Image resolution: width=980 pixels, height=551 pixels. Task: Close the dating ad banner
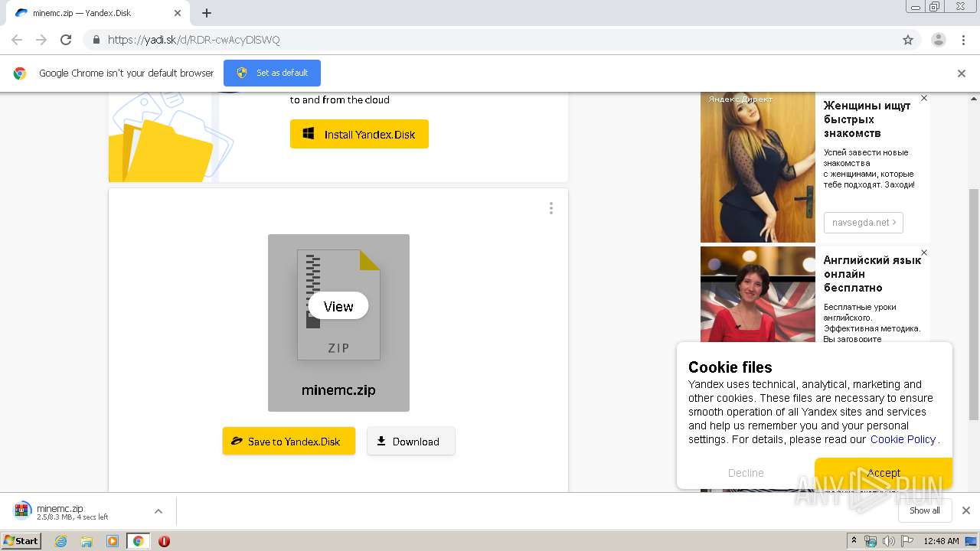pos(924,98)
